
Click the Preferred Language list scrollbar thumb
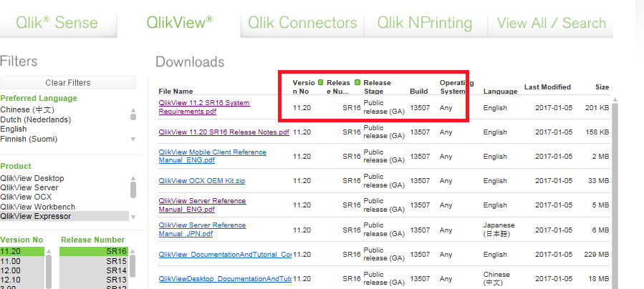pyautogui.click(x=133, y=117)
